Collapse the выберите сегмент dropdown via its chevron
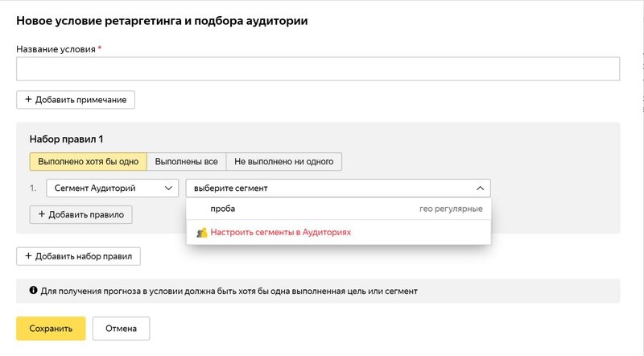644x356 pixels. click(x=480, y=188)
